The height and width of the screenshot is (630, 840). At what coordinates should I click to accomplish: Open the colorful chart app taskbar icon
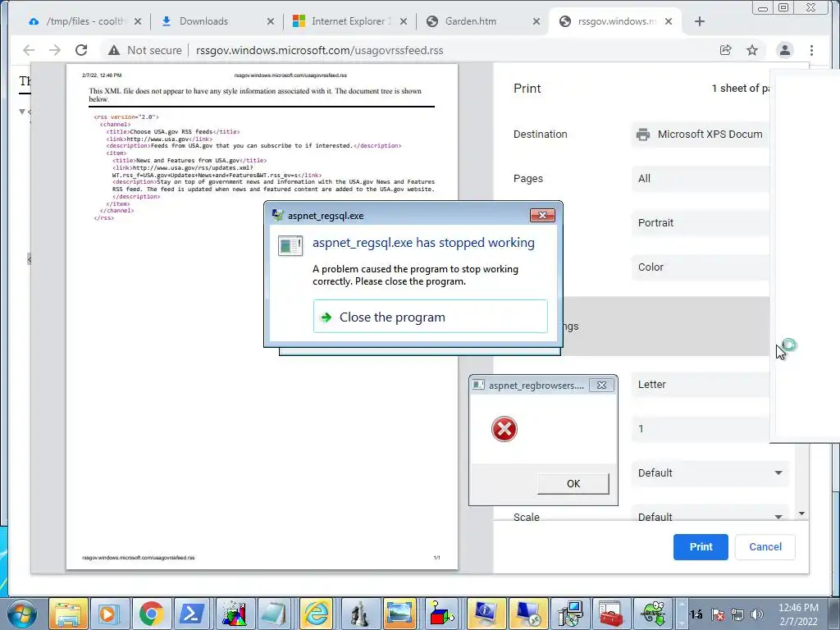click(x=234, y=614)
